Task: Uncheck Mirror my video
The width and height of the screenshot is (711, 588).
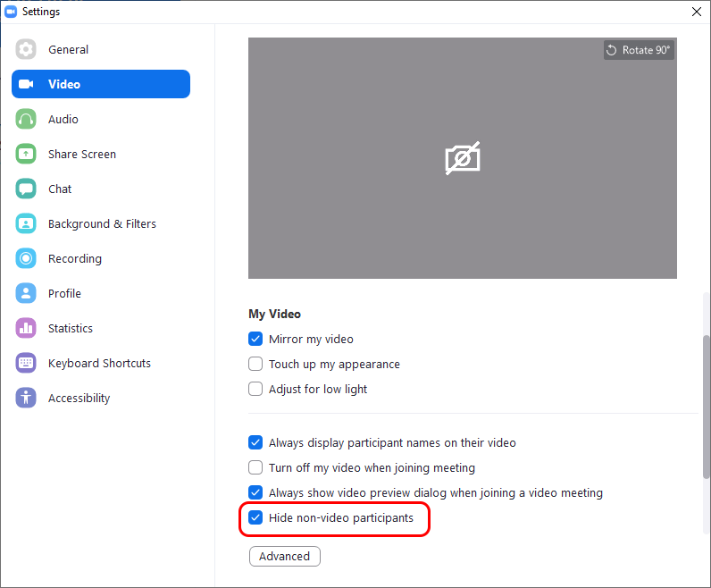Action: pos(255,339)
